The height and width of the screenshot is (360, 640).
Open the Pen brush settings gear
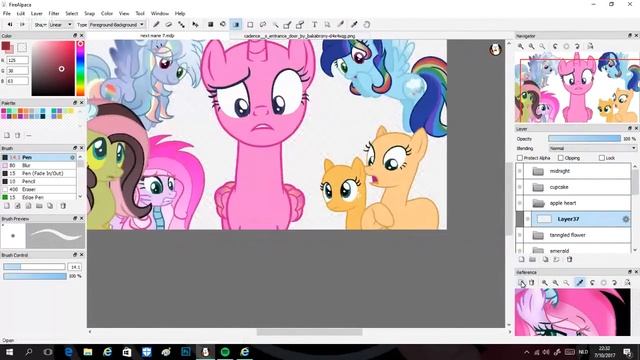(x=72, y=157)
